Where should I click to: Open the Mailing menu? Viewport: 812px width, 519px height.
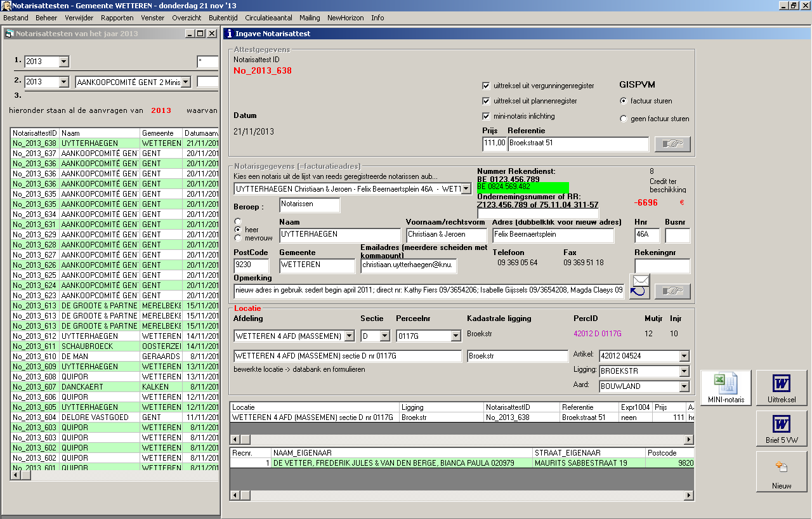tap(310, 18)
